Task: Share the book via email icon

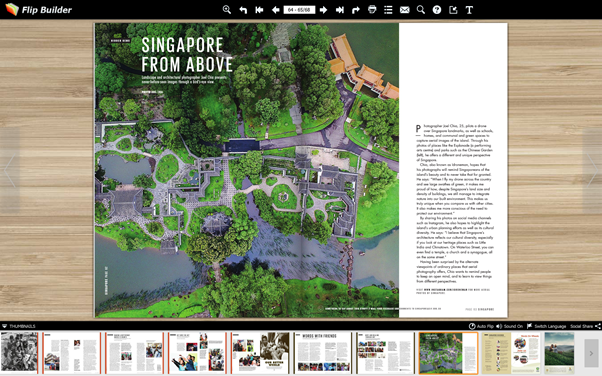Action: (x=404, y=10)
